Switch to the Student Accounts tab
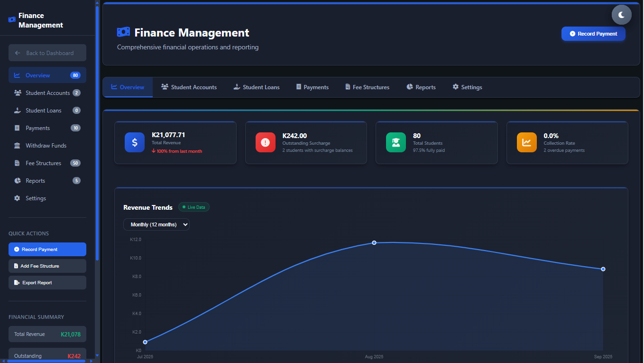The width and height of the screenshot is (644, 363). tap(189, 87)
